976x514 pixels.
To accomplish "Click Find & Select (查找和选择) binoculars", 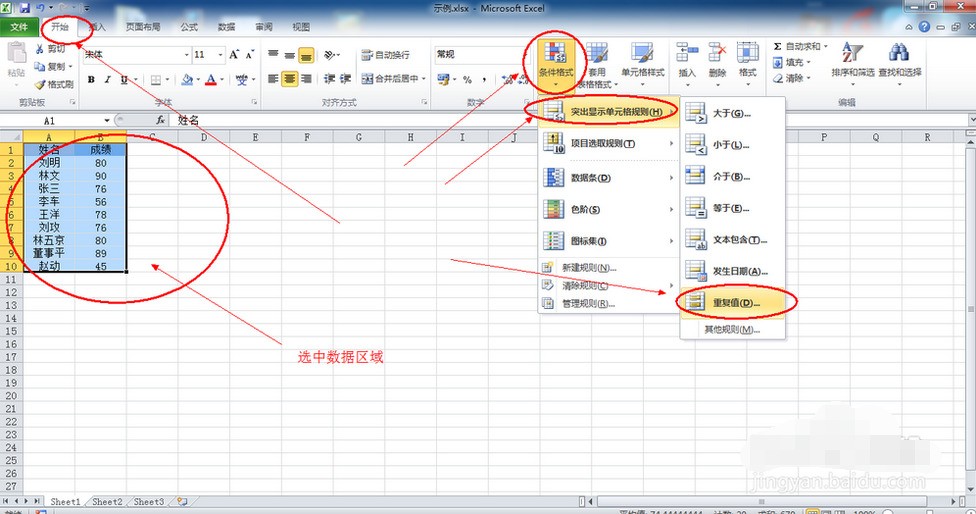I will click(899, 53).
